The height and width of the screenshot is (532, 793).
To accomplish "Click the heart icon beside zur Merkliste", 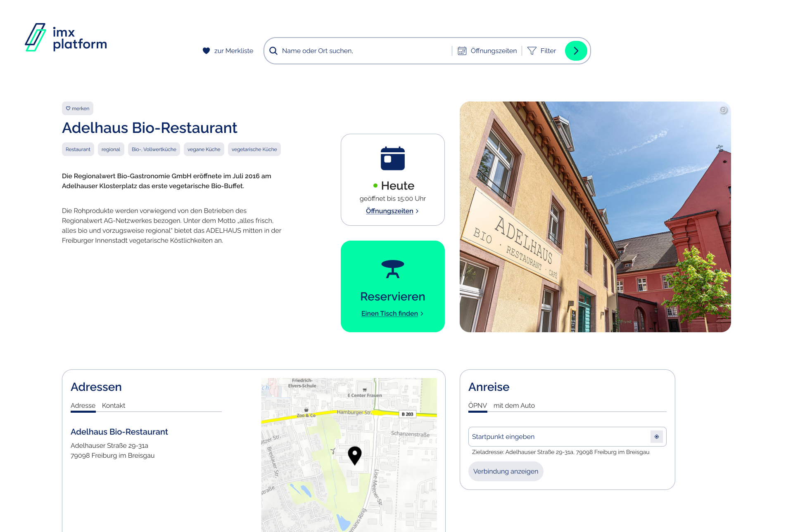I will pos(207,51).
